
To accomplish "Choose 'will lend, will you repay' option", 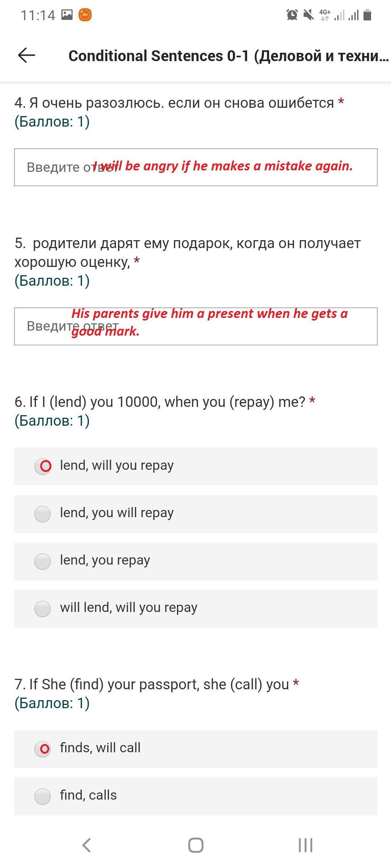I will (196, 608).
